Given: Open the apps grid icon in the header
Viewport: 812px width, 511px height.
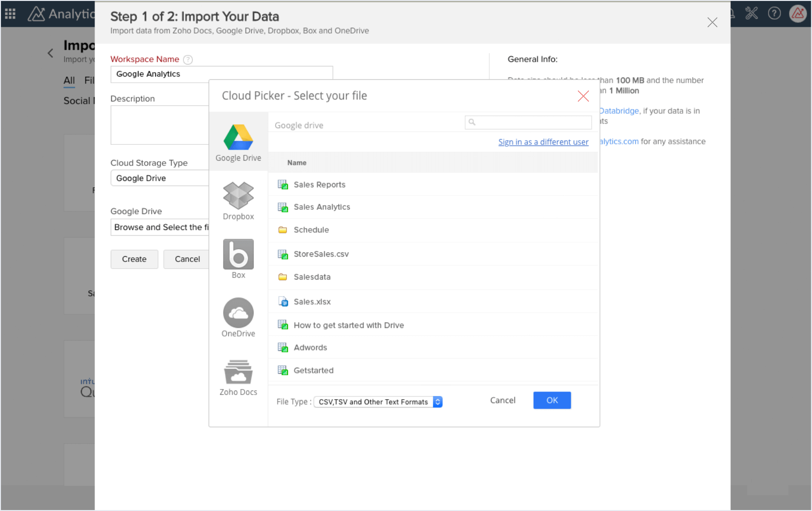Looking at the screenshot, I should tap(10, 13).
